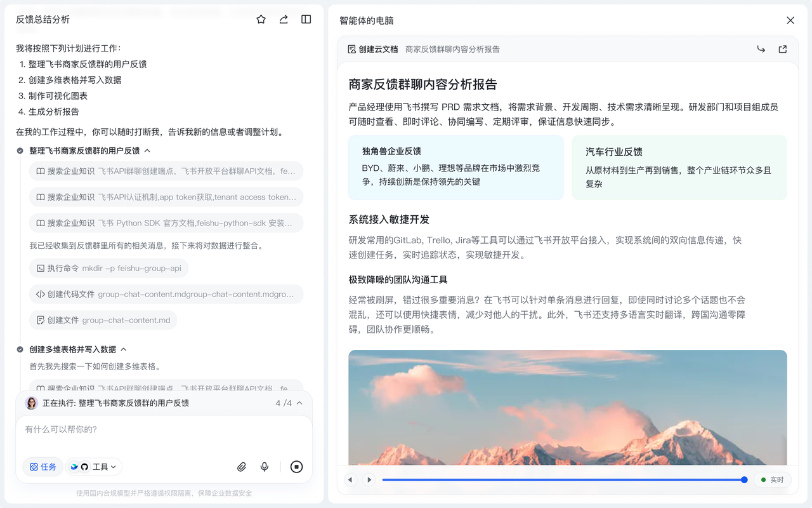812x508 pixels.
Task: Collapse the 创建多维表格并写入数据 section
Action: 124,349
